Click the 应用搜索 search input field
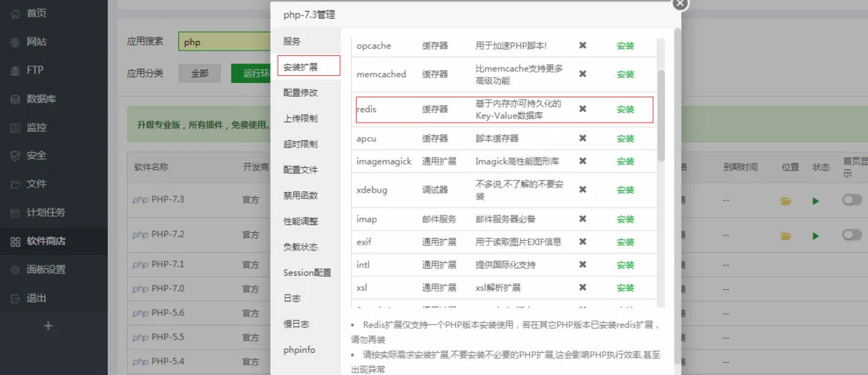868x375 pixels. tap(224, 42)
